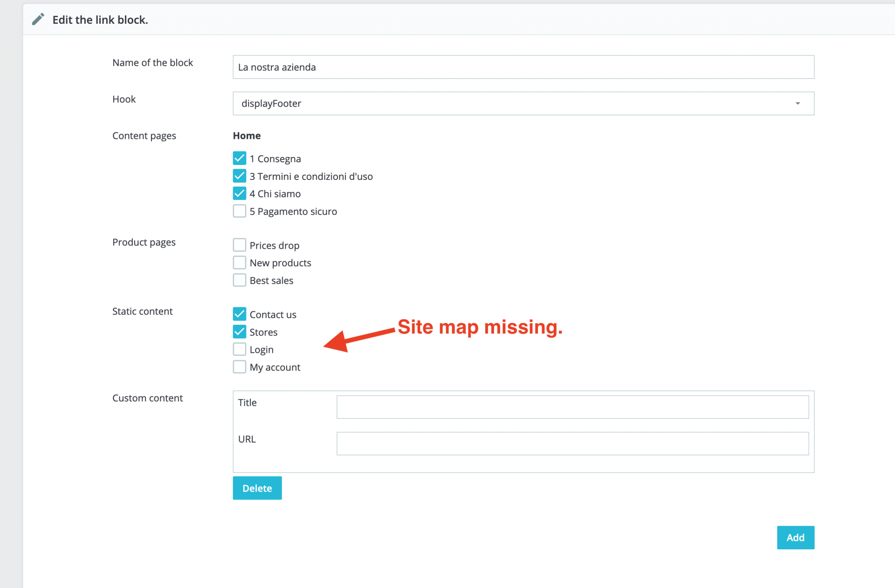Focus the custom content URL field

pos(572,444)
